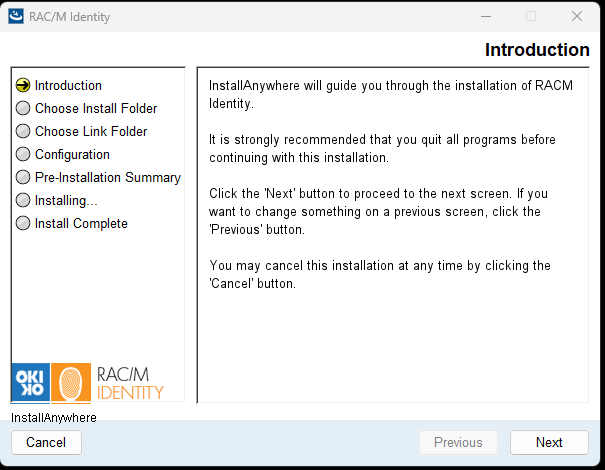The width and height of the screenshot is (605, 470).
Task: Click the Install Complete step circle
Action: tap(23, 224)
